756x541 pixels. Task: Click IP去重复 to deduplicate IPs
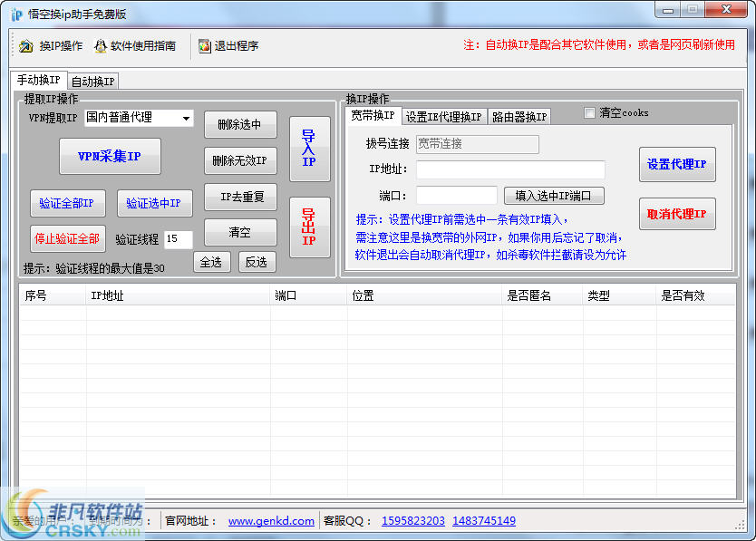[x=240, y=198]
